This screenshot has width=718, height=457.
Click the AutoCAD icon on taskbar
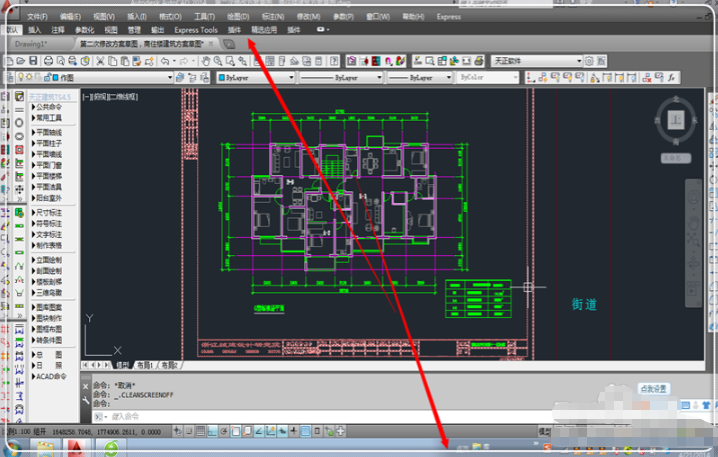[79, 447]
